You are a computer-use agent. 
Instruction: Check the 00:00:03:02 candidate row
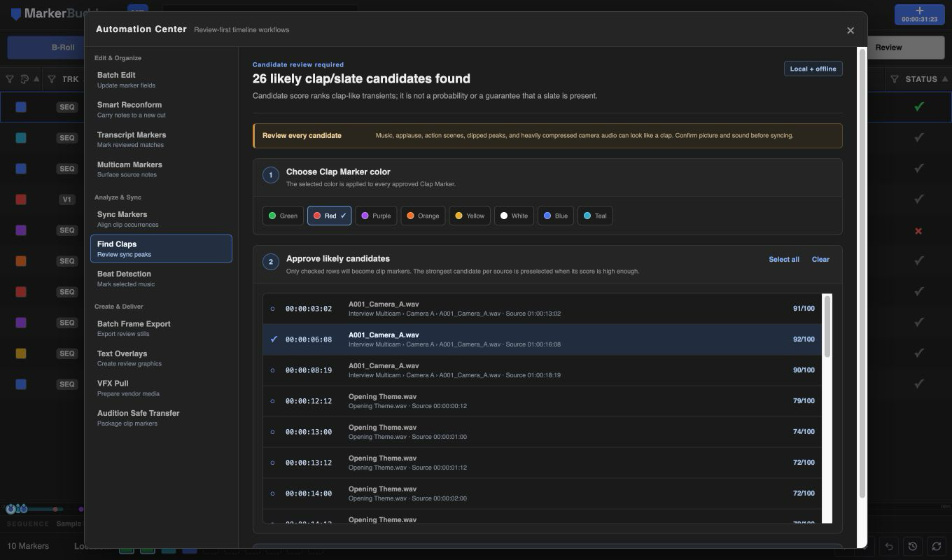pyautogui.click(x=542, y=309)
